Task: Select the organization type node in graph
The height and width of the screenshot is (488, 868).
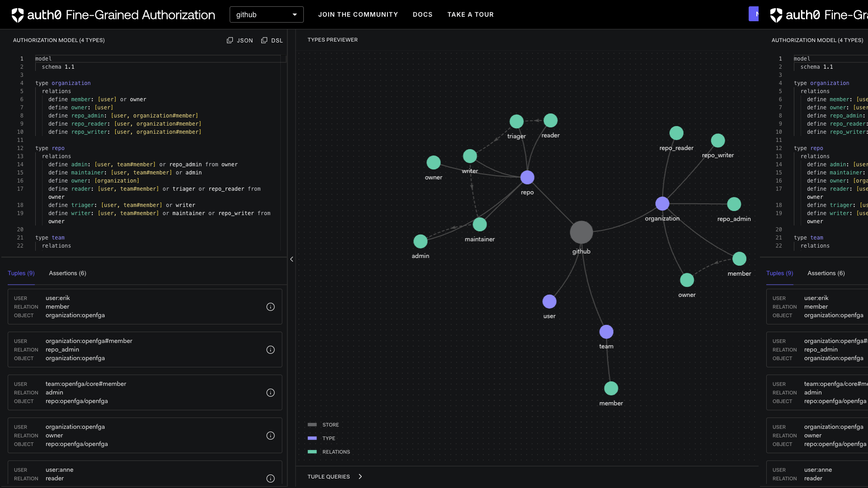Action: click(662, 204)
